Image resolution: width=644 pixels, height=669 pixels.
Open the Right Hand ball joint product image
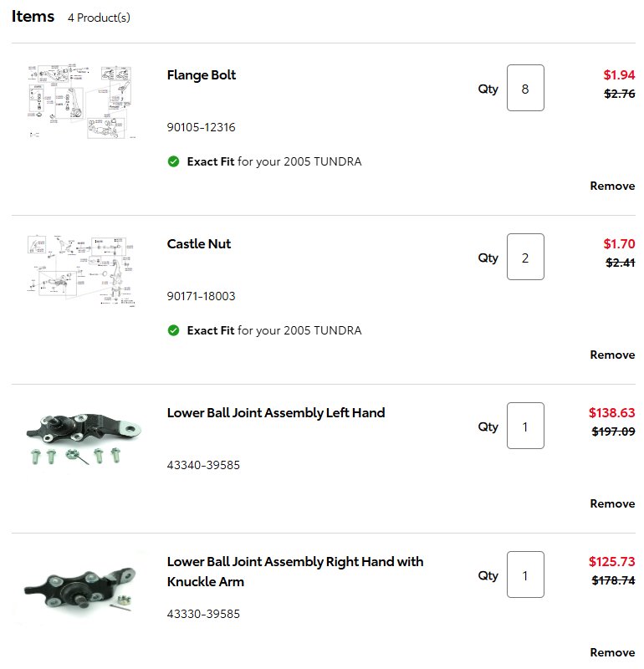pyautogui.click(x=80, y=587)
